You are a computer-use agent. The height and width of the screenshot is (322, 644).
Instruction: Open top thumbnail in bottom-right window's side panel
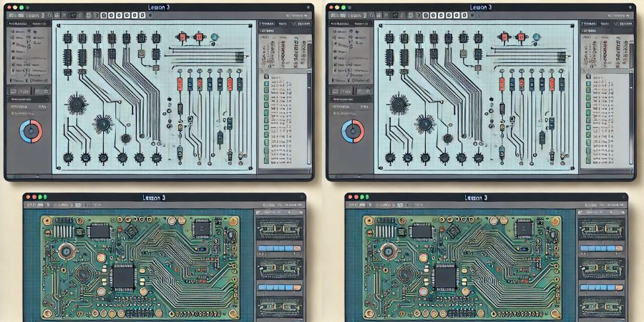point(601,229)
